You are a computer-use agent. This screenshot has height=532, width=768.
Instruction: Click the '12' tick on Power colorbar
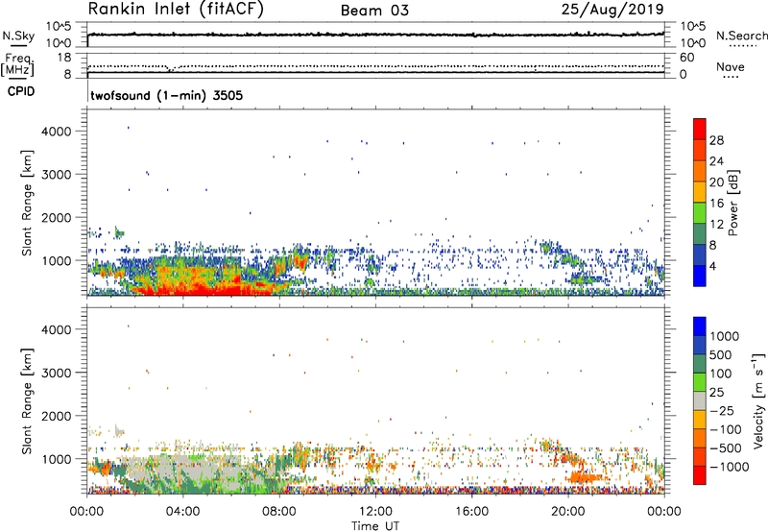716,225
